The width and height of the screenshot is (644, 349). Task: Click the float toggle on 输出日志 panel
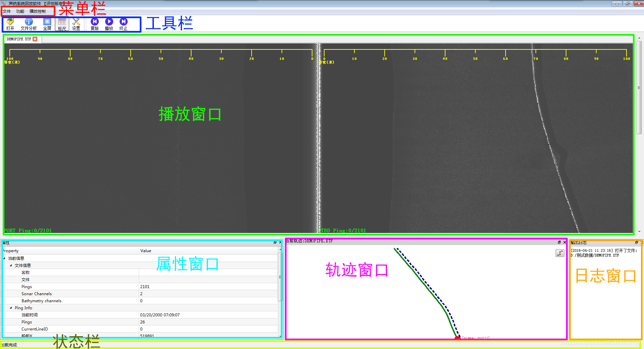point(637,242)
